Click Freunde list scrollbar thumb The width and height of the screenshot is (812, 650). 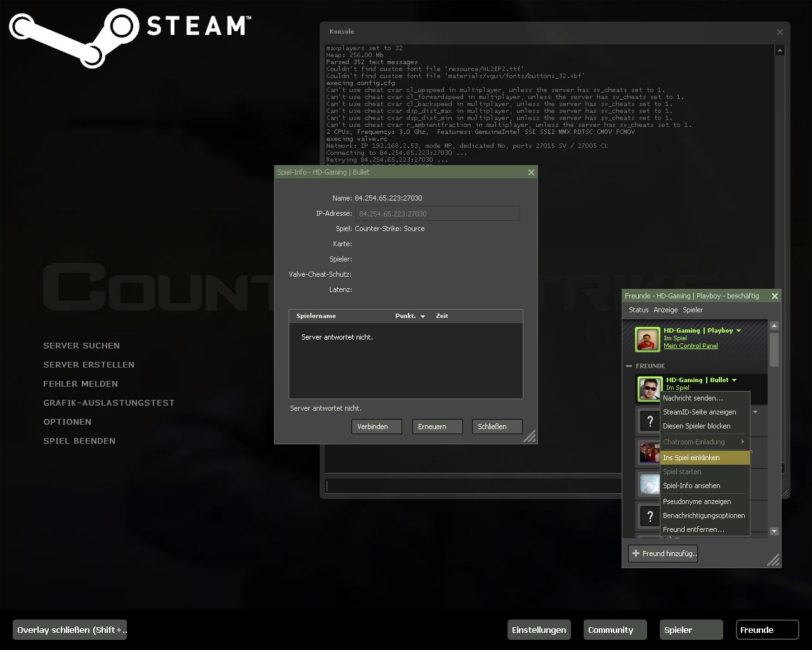point(774,349)
